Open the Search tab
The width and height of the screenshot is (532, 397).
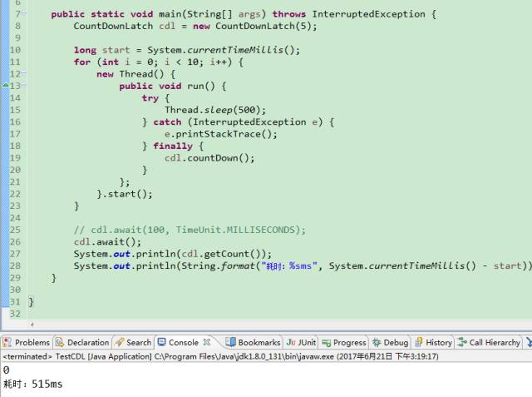133,342
